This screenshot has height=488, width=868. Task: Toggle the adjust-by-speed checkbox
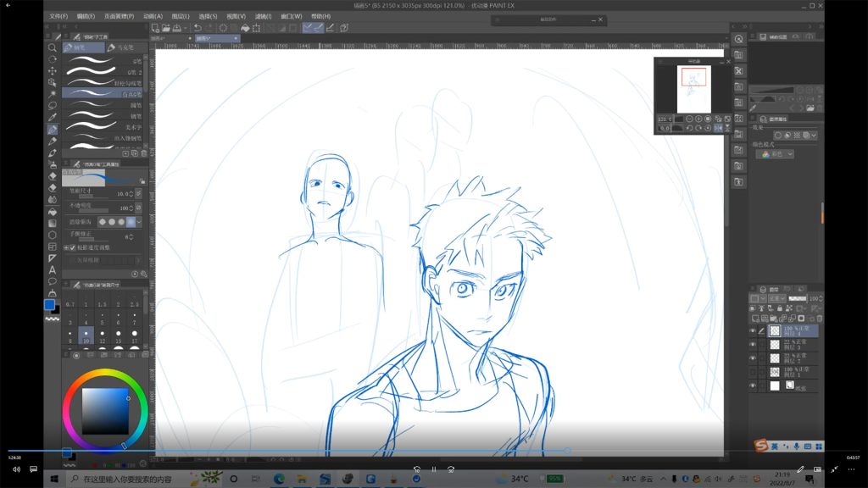[72, 247]
